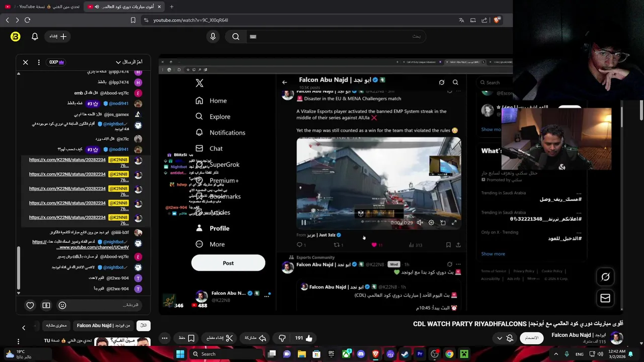
Task: Mute the tweet video volume icon
Action: (420, 223)
